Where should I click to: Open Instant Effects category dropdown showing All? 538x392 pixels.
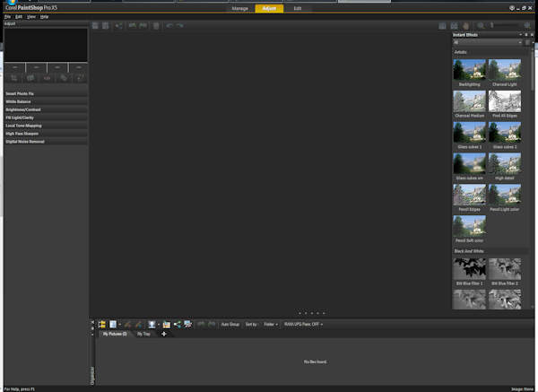488,42
